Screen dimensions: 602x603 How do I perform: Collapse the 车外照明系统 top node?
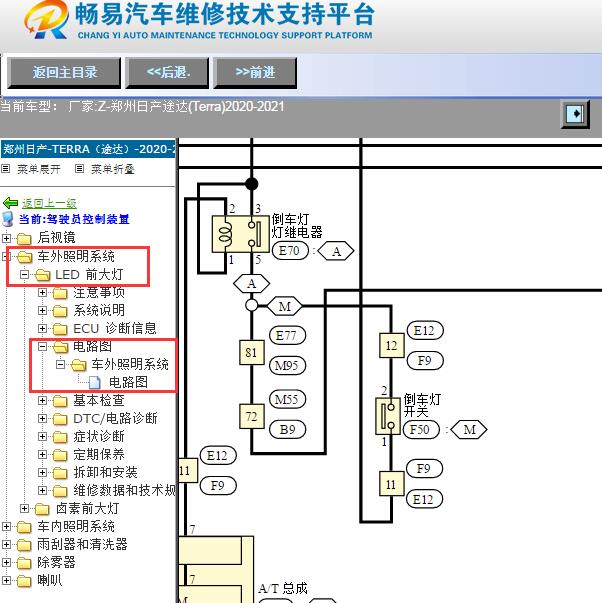coord(6,256)
